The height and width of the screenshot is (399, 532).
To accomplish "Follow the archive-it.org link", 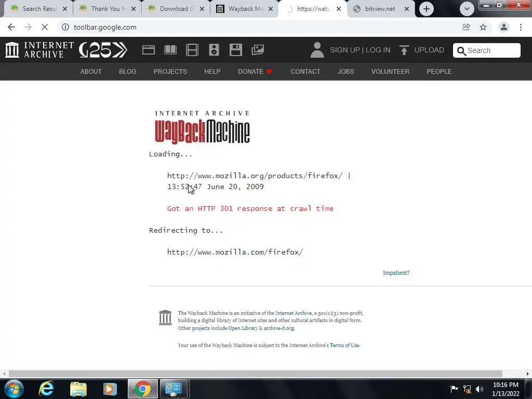I will click(279, 328).
